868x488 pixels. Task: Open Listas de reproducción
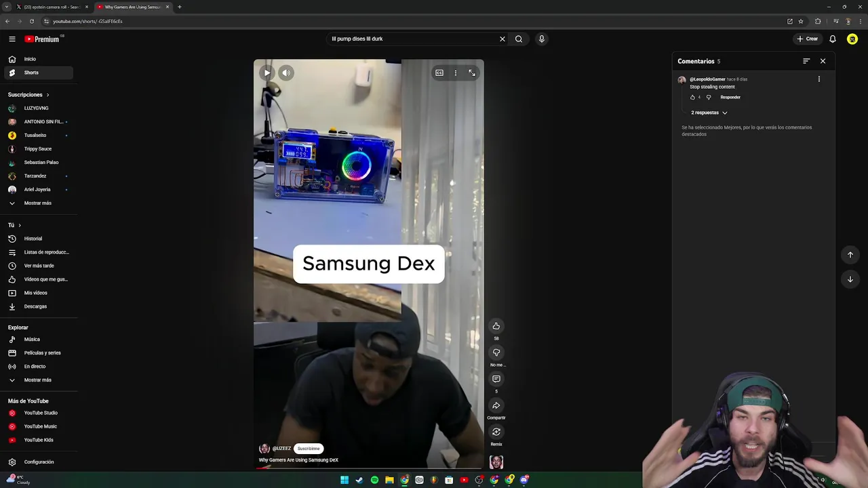point(39,252)
